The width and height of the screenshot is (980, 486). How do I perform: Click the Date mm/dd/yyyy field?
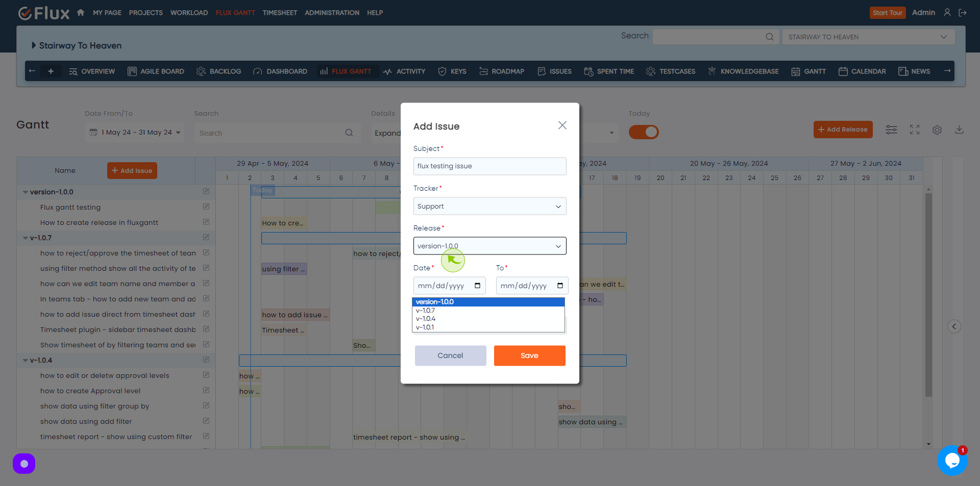click(450, 286)
